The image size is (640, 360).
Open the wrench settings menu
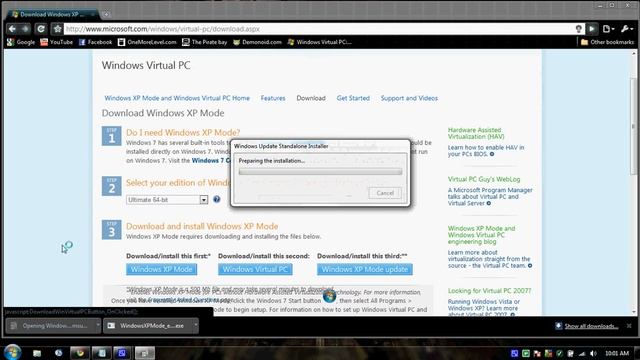(x=627, y=29)
